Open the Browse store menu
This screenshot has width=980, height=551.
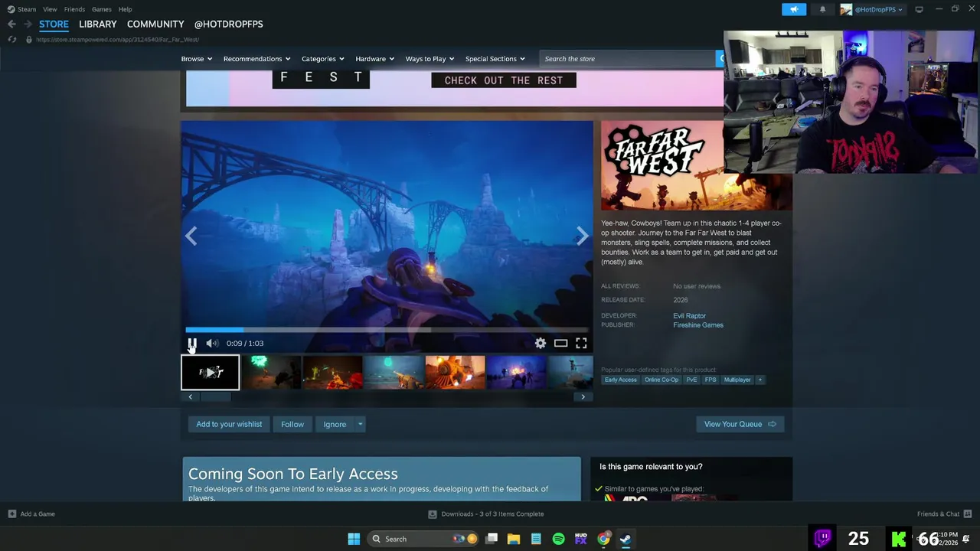(197, 59)
